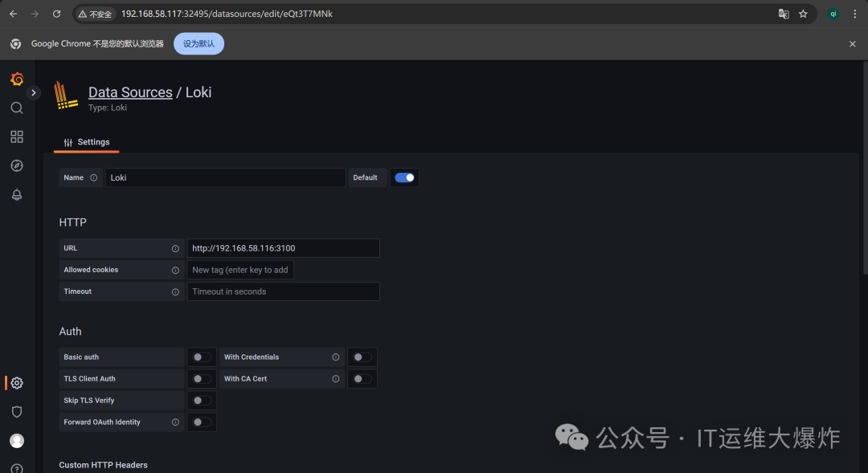Click the browser address bar
868x473 pixels.
(x=444, y=14)
